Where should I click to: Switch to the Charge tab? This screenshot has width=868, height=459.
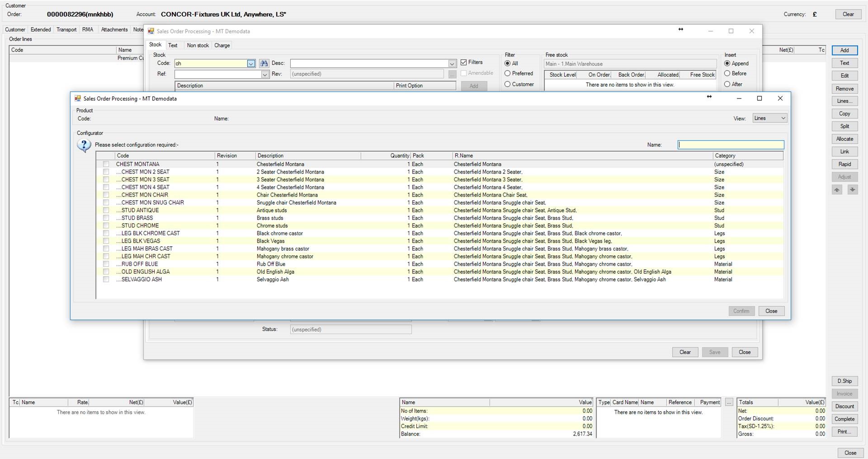222,45
